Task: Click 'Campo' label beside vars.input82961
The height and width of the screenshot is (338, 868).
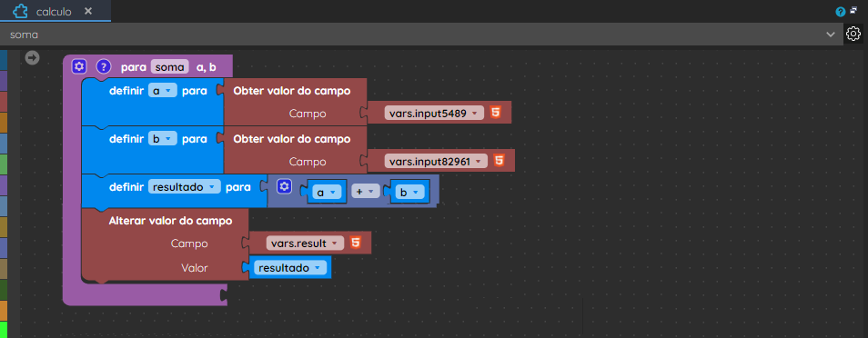Action: click(308, 162)
